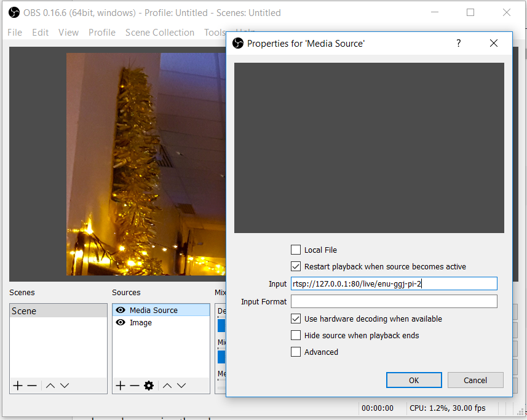Enable Hide source when playback ends
Image resolution: width=527 pixels, height=420 pixels.
[x=296, y=335]
